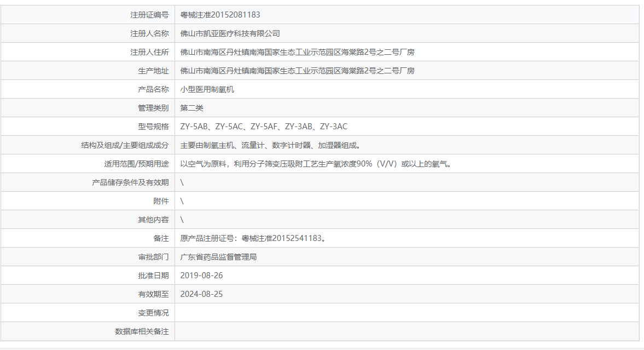Select product name 小型医用制氧机

(207, 89)
